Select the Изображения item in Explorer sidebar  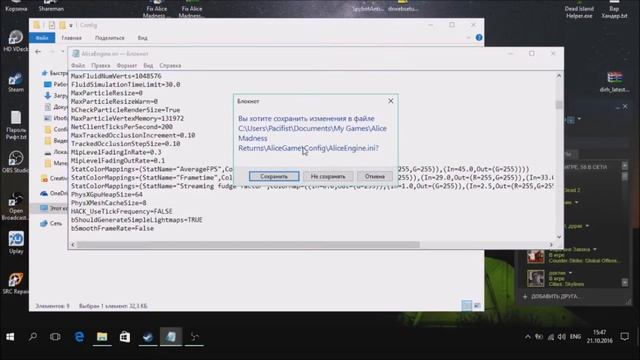[56, 118]
